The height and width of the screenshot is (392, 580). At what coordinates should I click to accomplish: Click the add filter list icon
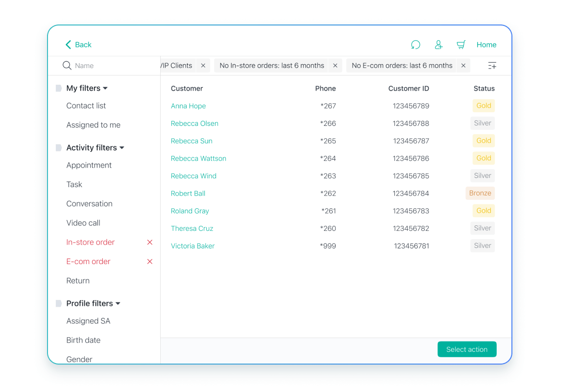pyautogui.click(x=492, y=66)
